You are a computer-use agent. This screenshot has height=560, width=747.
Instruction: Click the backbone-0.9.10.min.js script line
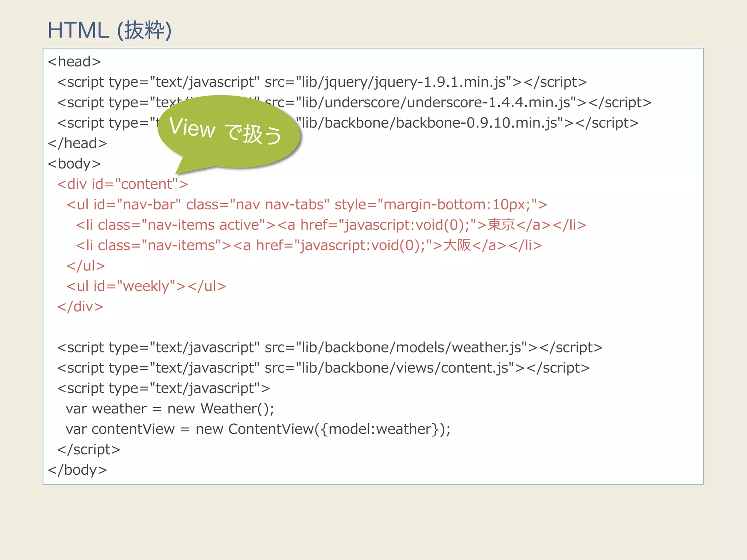point(348,123)
